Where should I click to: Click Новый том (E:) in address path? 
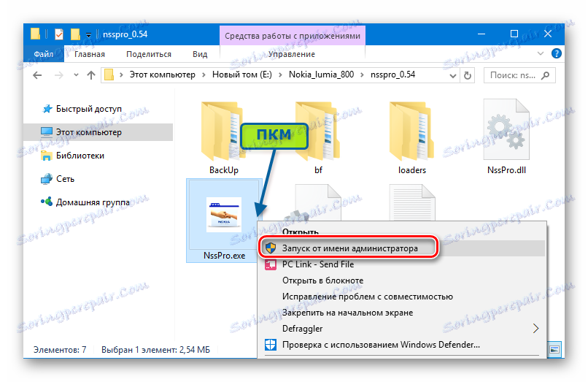(242, 75)
